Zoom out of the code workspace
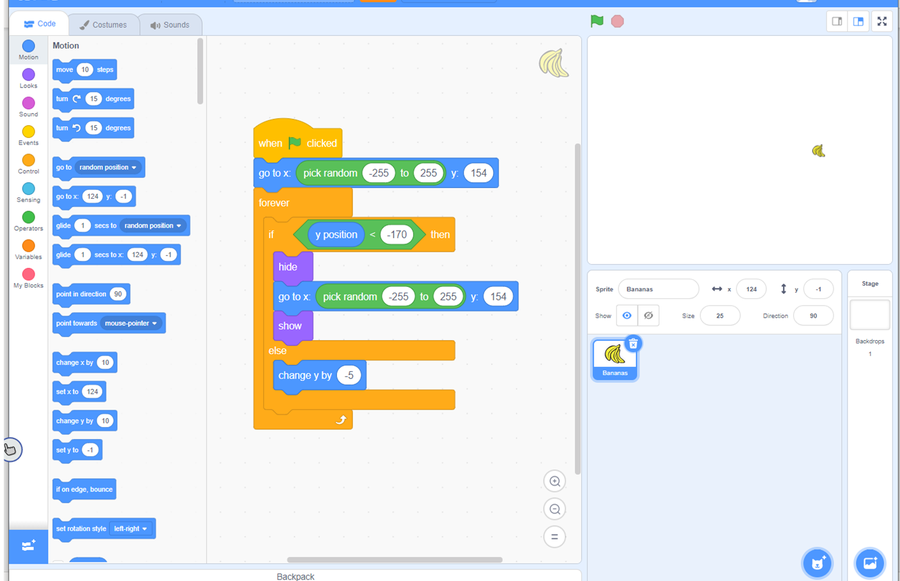The height and width of the screenshot is (581, 900). click(x=555, y=509)
